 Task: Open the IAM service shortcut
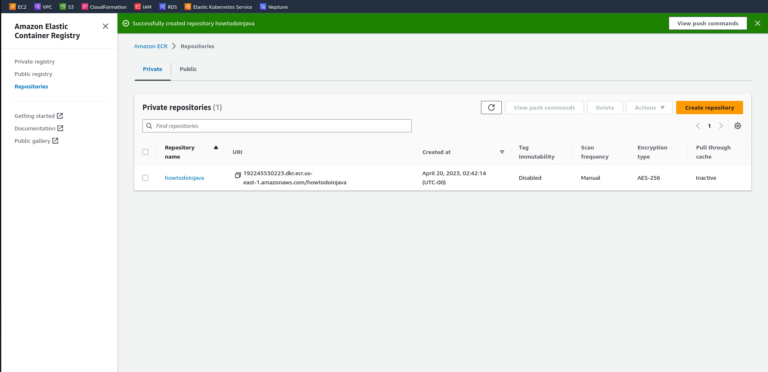pyautogui.click(x=143, y=7)
